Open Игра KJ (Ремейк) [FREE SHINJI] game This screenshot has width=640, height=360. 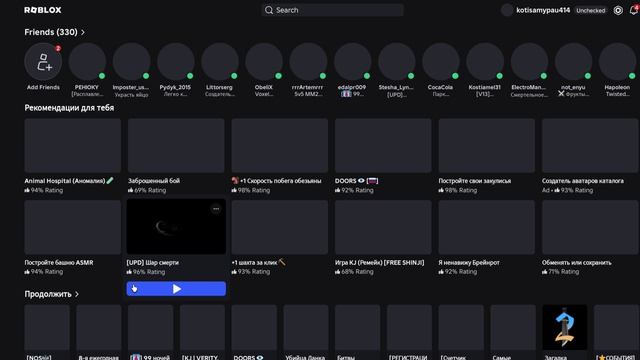pos(383,227)
